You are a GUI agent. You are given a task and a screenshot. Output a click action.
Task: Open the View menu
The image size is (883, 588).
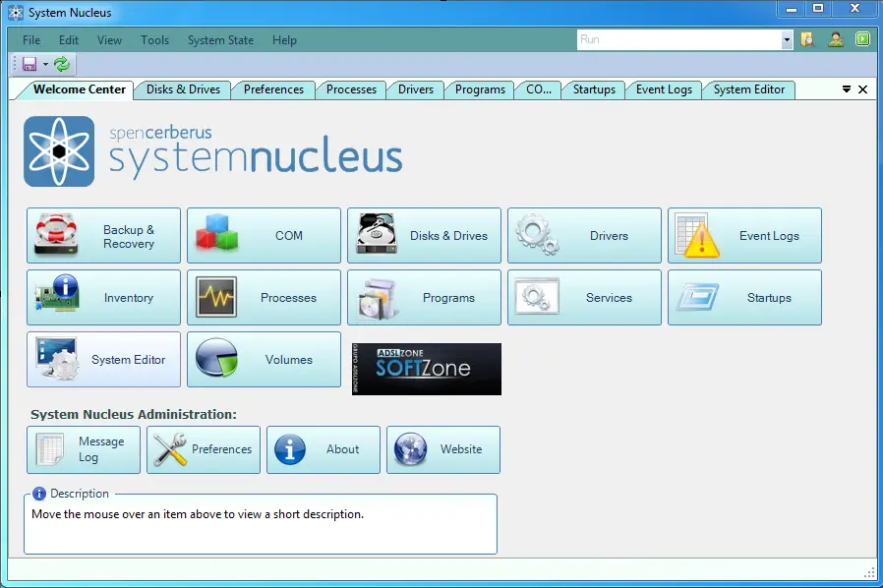tap(109, 40)
